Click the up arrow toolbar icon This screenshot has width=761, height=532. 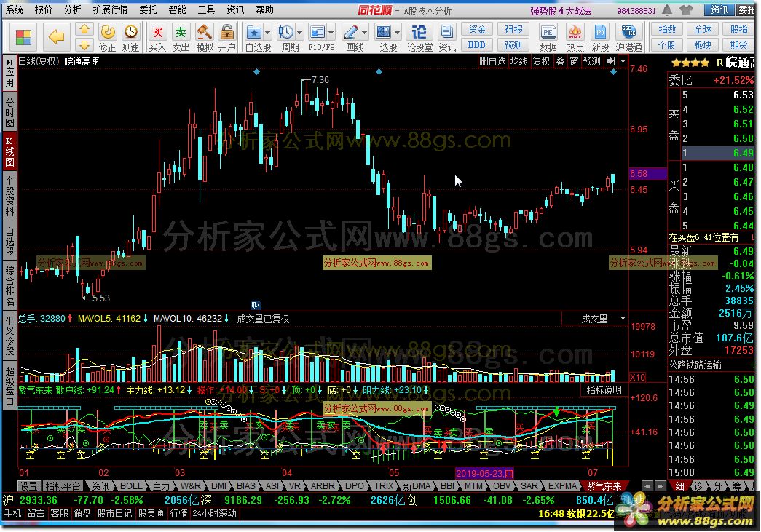pyautogui.click(x=84, y=30)
